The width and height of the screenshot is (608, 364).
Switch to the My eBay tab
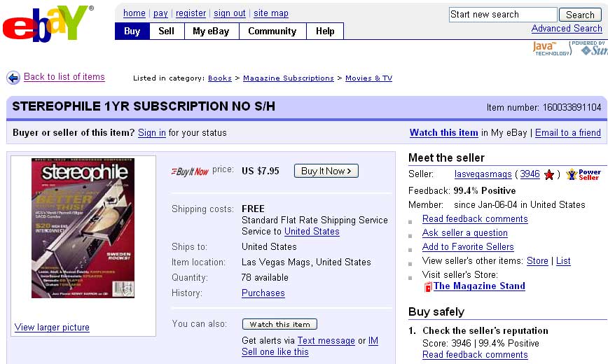pyautogui.click(x=212, y=31)
